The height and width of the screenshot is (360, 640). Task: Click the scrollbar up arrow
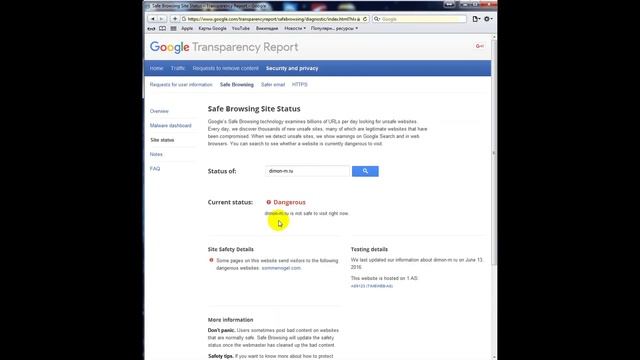pyautogui.click(x=494, y=37)
